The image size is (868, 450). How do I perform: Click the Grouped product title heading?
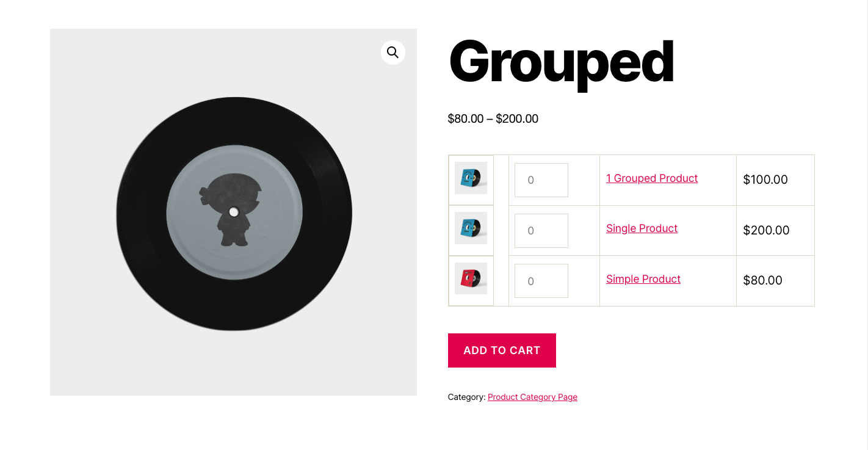coord(561,62)
